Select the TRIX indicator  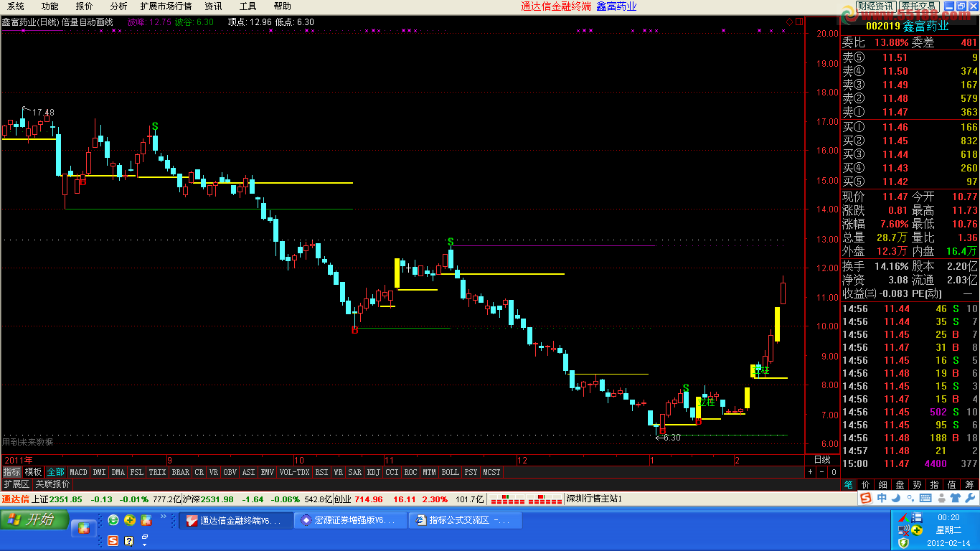click(157, 472)
